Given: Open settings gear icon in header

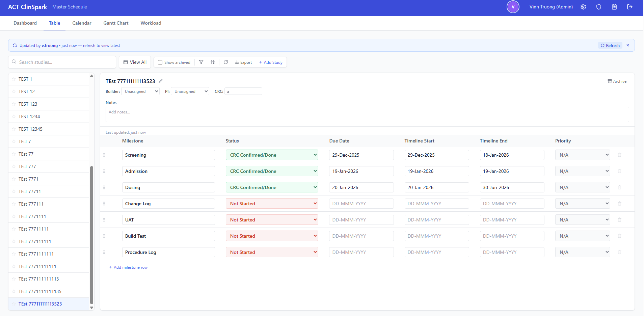Looking at the screenshot, I should tap(583, 7).
